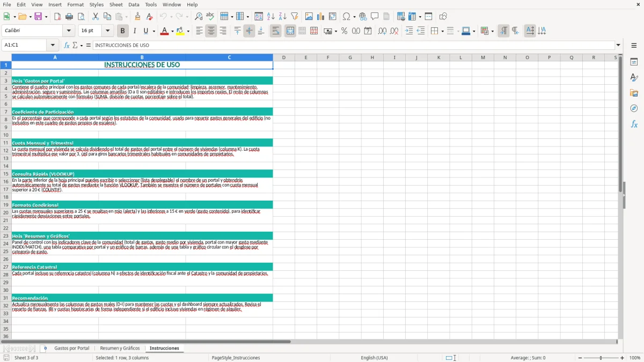Toggle Bold formatting off
This screenshot has height=362, width=644.
[x=122, y=31]
